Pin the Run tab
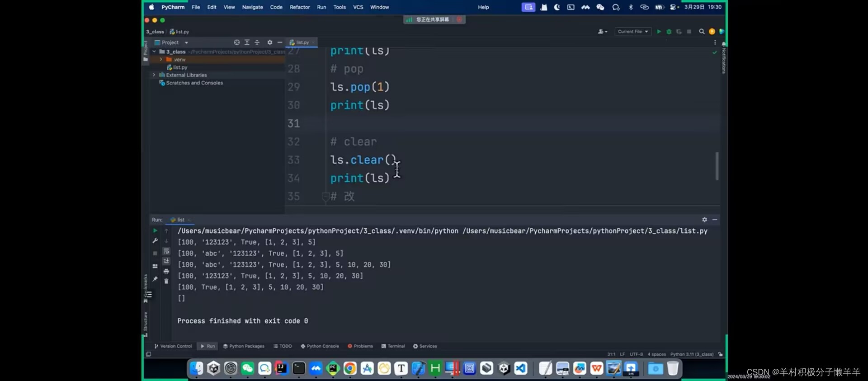The width and height of the screenshot is (868, 381). [x=155, y=279]
